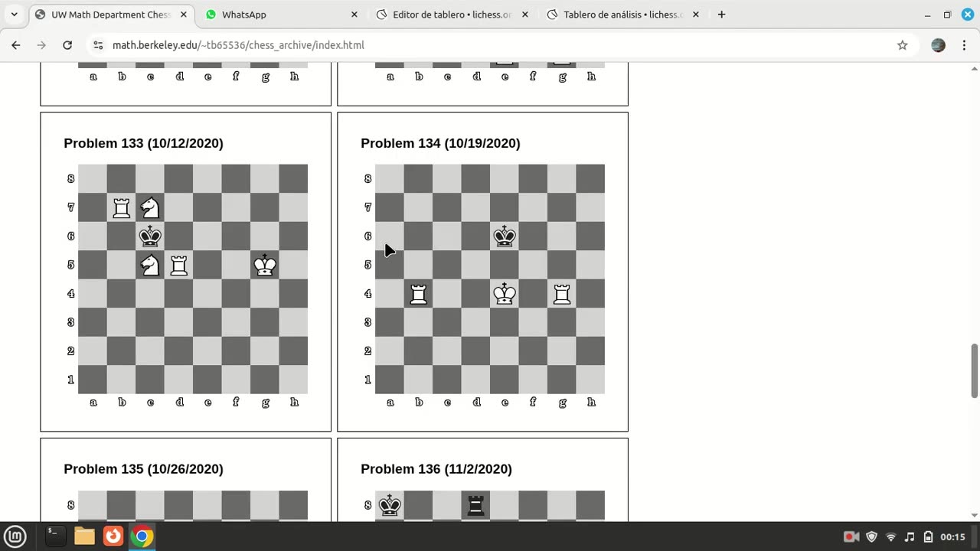The image size is (980, 551).
Task: Click Chrome icon in taskbar
Action: tap(142, 536)
